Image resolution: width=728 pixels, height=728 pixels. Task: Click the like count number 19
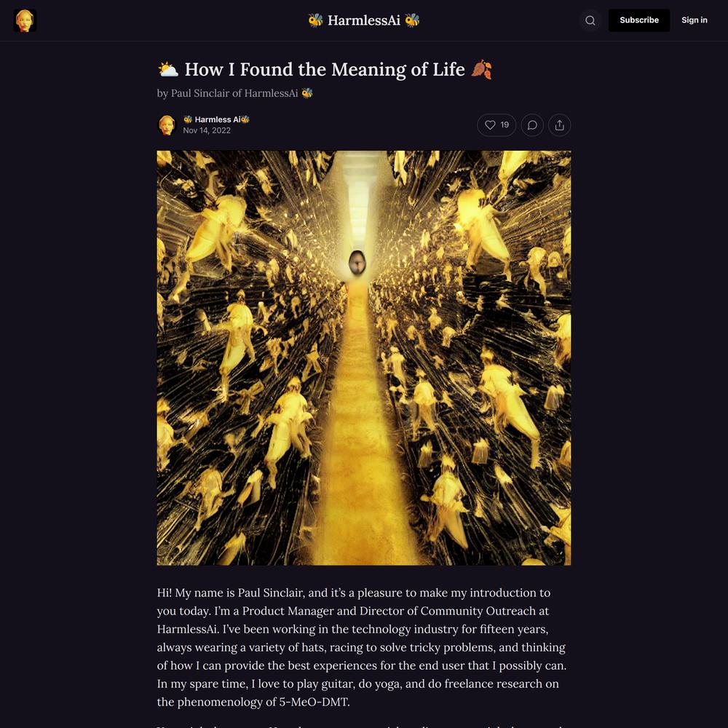point(505,125)
